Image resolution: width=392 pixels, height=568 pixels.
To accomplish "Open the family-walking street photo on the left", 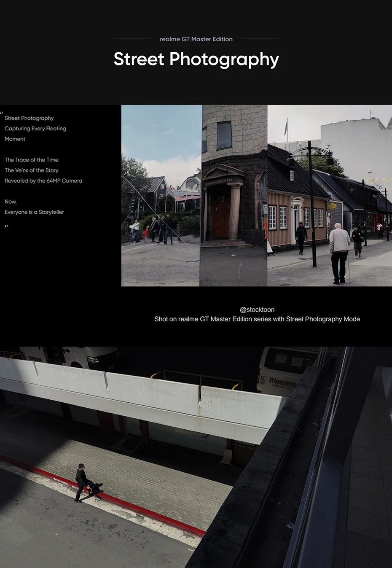I will [161, 196].
